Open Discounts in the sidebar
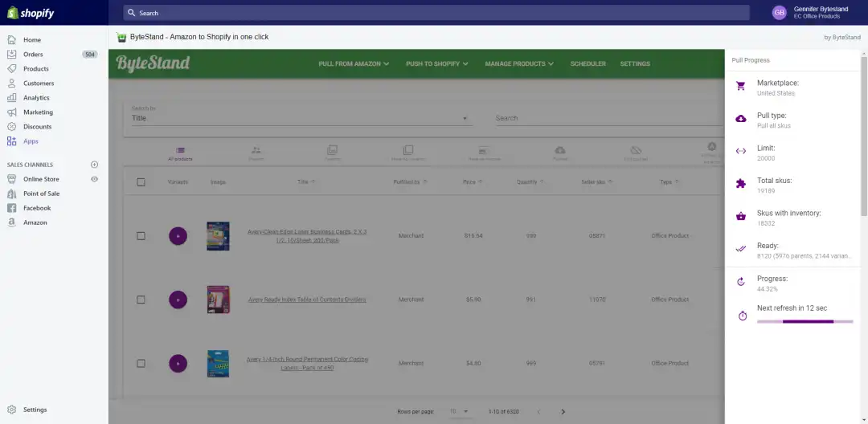Image resolution: width=868 pixels, height=424 pixels. (x=37, y=126)
